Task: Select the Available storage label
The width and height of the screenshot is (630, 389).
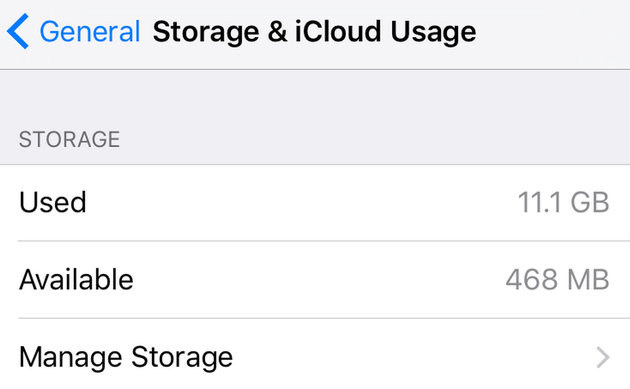Action: click(x=76, y=279)
